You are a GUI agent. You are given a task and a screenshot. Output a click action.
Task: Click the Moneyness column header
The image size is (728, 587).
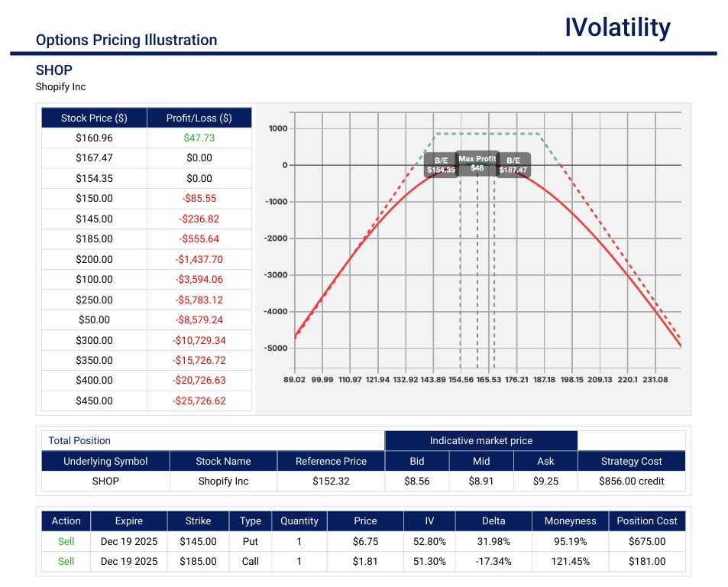point(570,521)
